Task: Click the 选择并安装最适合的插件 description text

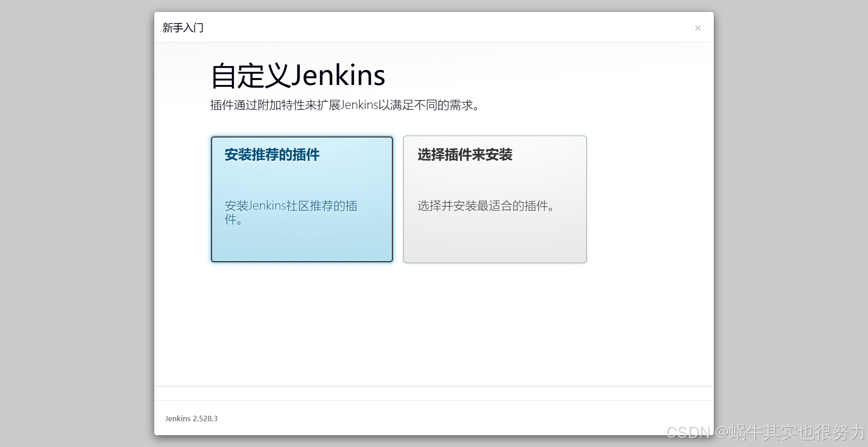Action: coord(486,206)
